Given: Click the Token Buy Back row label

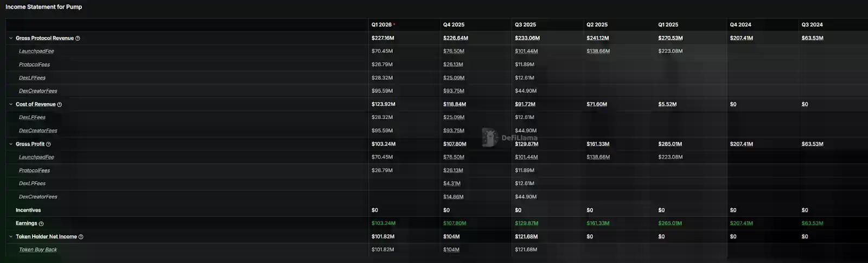Looking at the screenshot, I should click(38, 250).
